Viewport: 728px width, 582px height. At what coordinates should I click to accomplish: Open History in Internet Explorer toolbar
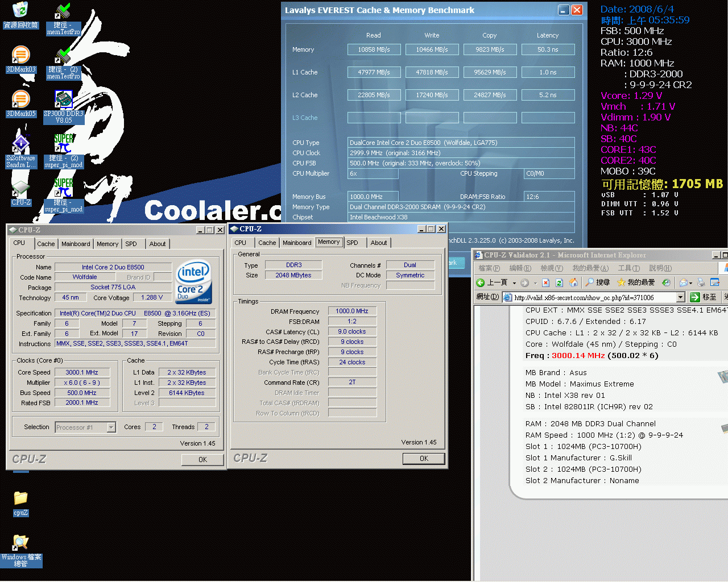666,282
